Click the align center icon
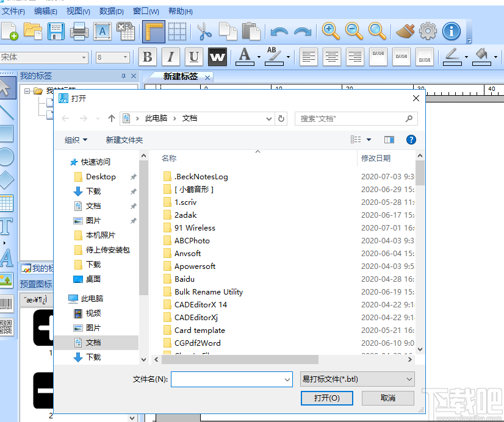 [332, 57]
